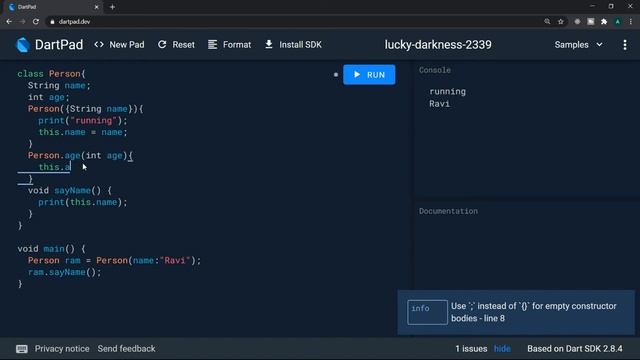Hide the issues panel
The width and height of the screenshot is (640, 360).
pyautogui.click(x=502, y=349)
